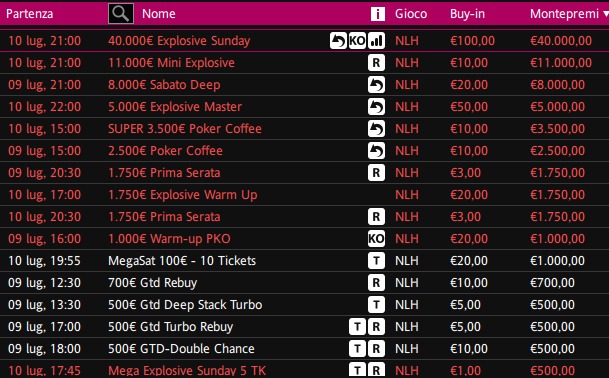Sort list by Nome column header
This screenshot has height=378, width=609.
[x=158, y=14]
